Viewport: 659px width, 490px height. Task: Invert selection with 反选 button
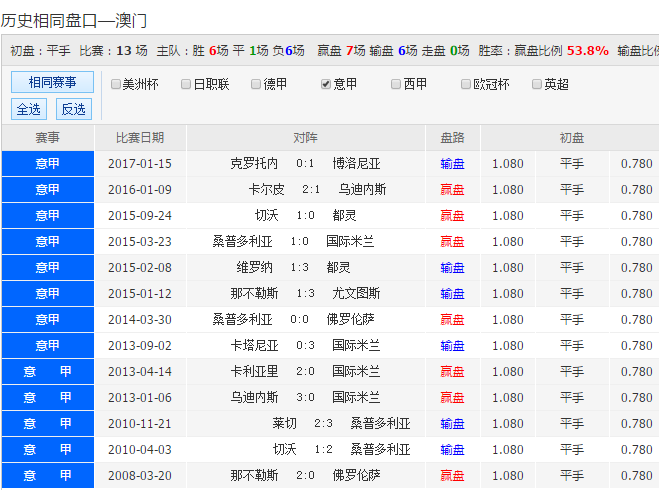pyautogui.click(x=74, y=109)
